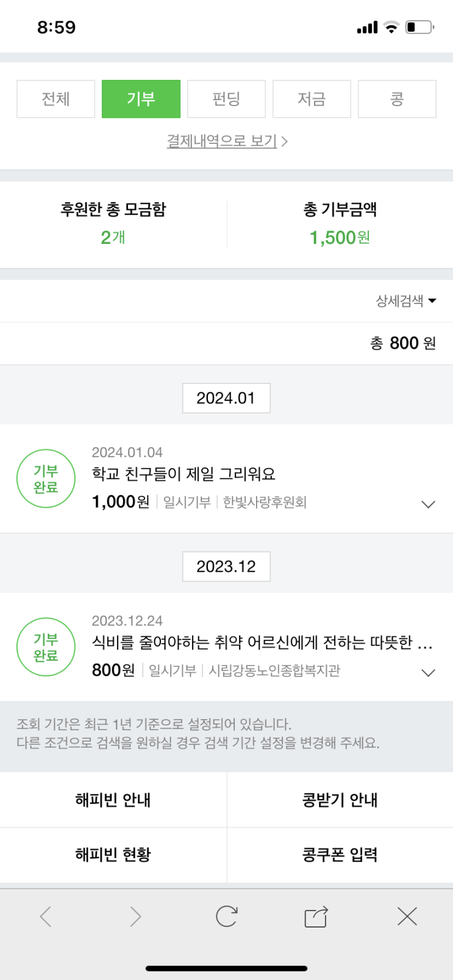The height and width of the screenshot is (980, 453).
Task: Close the browser with the X icon
Action: (x=407, y=917)
